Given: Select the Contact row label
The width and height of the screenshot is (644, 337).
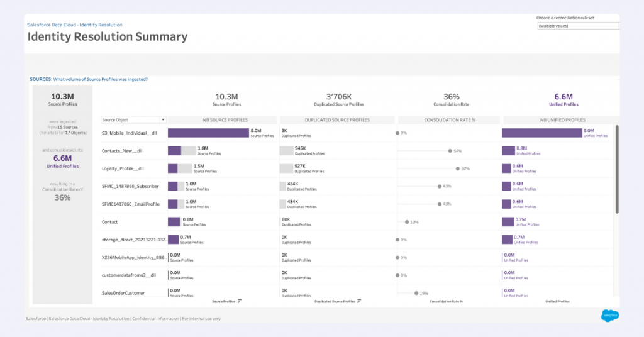Looking at the screenshot, I should [109, 222].
